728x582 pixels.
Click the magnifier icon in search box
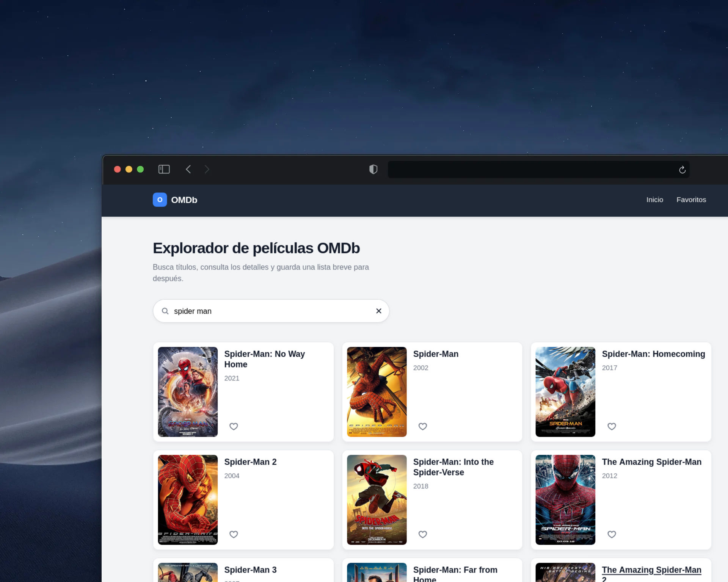pos(165,311)
